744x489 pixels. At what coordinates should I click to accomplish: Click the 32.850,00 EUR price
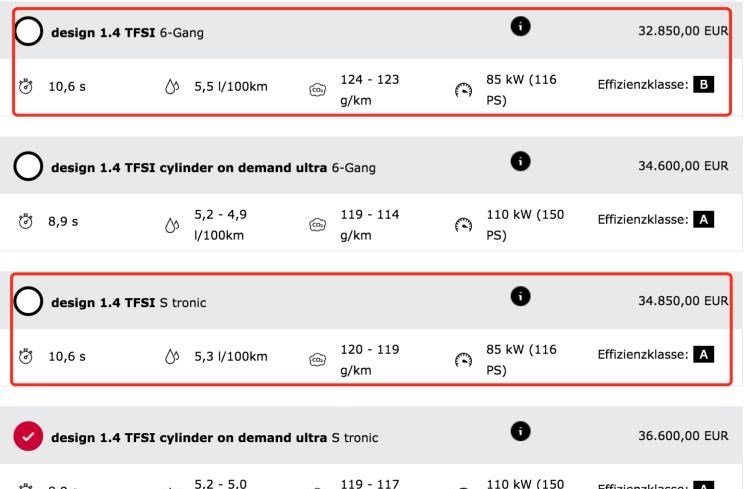683,31
